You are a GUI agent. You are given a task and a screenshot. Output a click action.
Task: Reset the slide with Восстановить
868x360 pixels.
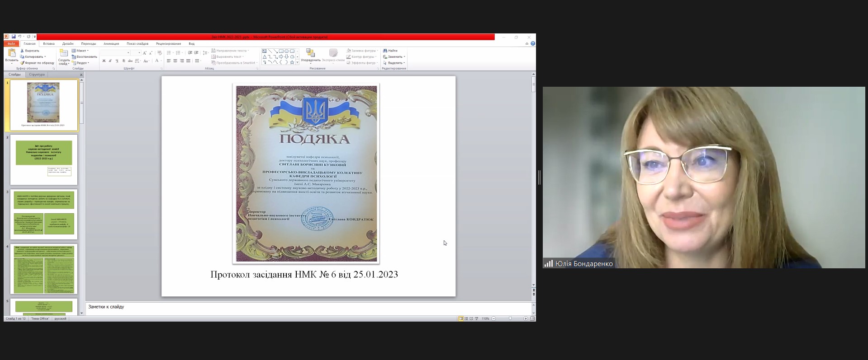(x=84, y=56)
